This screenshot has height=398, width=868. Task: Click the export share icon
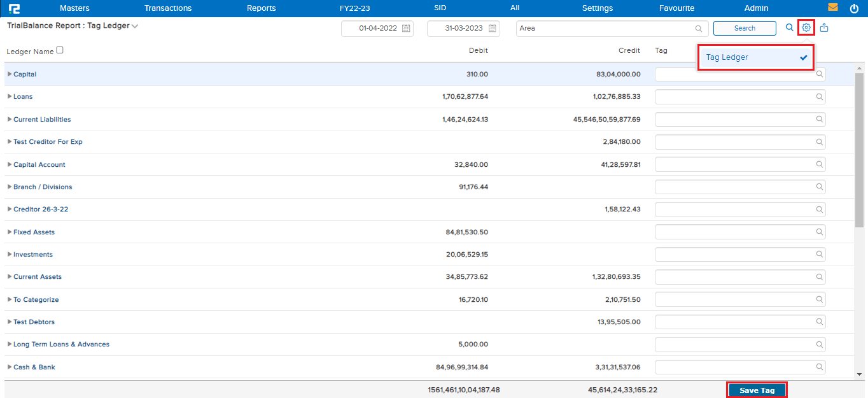[824, 28]
